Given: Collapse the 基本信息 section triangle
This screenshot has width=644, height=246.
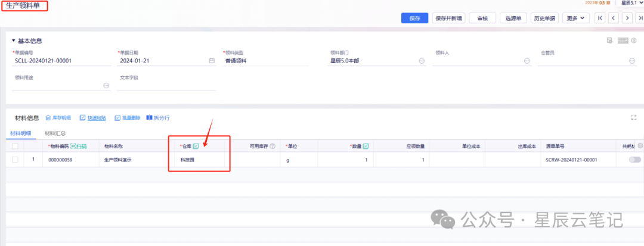Looking at the screenshot, I should 14,41.
